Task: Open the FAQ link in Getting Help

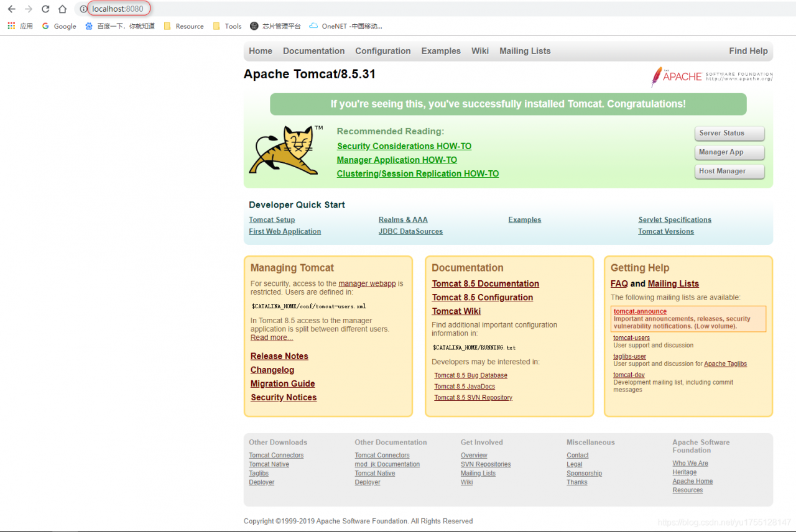Action: point(619,283)
